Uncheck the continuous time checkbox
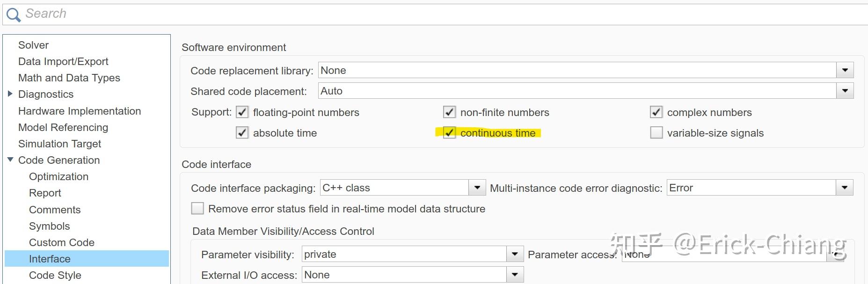The width and height of the screenshot is (868, 284). point(449,133)
